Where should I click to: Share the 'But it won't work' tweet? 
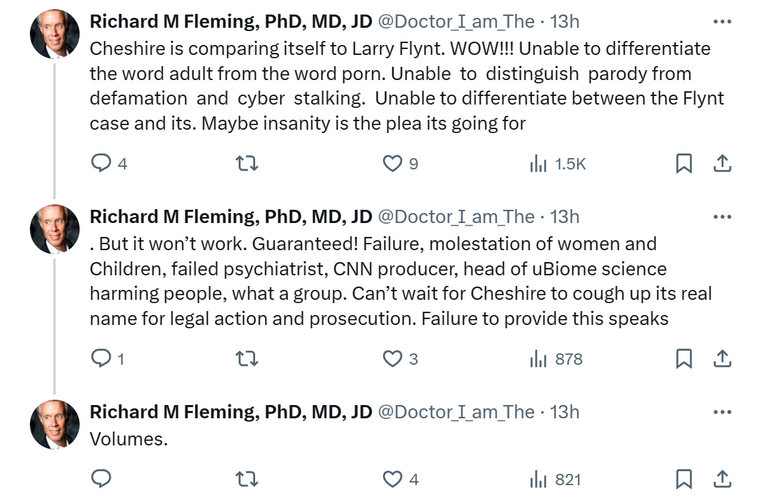pyautogui.click(x=723, y=359)
